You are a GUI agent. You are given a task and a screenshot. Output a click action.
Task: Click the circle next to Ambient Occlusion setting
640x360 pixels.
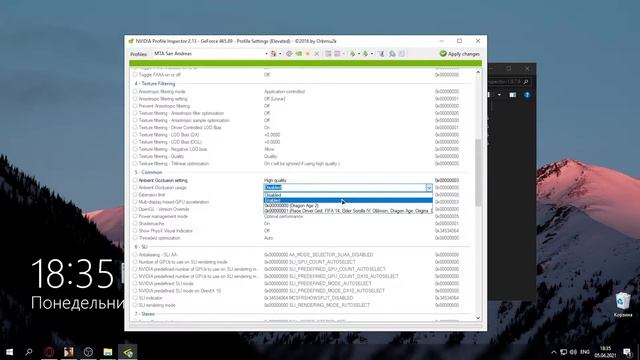135,180
